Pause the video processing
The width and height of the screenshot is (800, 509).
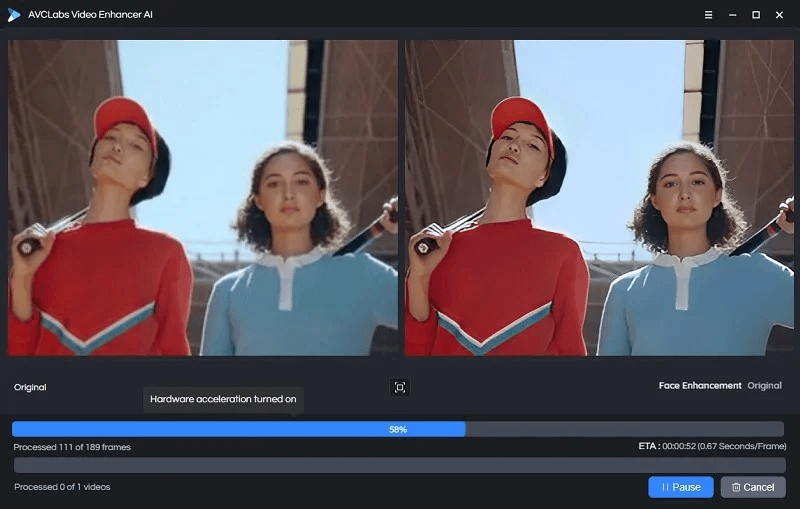pyautogui.click(x=680, y=487)
